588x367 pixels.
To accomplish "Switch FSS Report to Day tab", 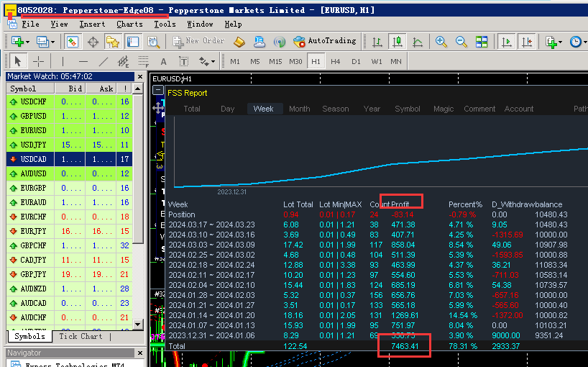I will 228,109.
